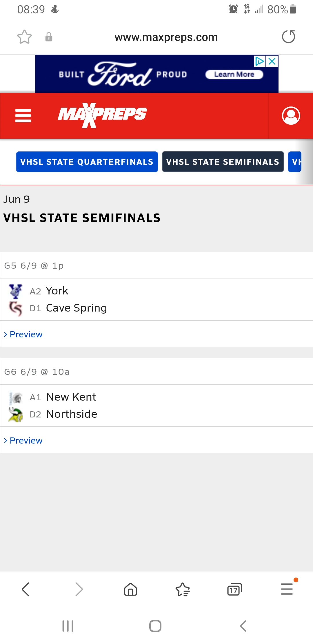Open York team link

(x=57, y=291)
